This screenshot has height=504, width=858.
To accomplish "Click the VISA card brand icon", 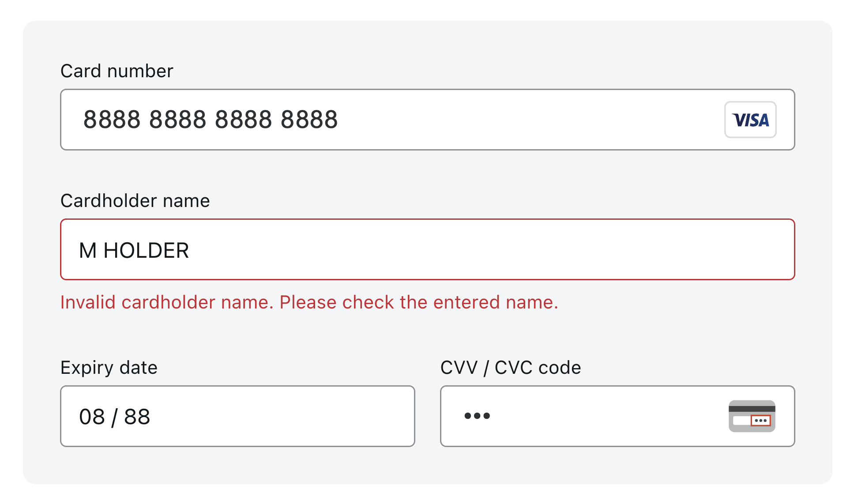I will (x=750, y=120).
